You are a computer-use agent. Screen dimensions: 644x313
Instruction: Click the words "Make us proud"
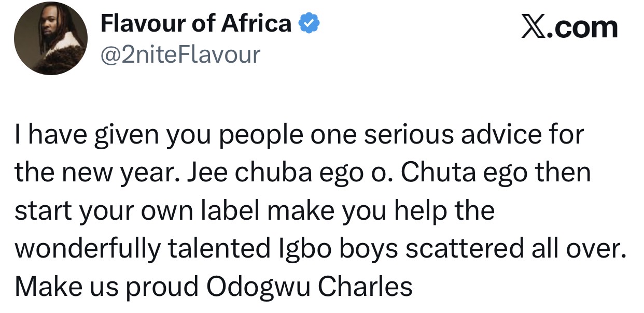click(x=107, y=286)
